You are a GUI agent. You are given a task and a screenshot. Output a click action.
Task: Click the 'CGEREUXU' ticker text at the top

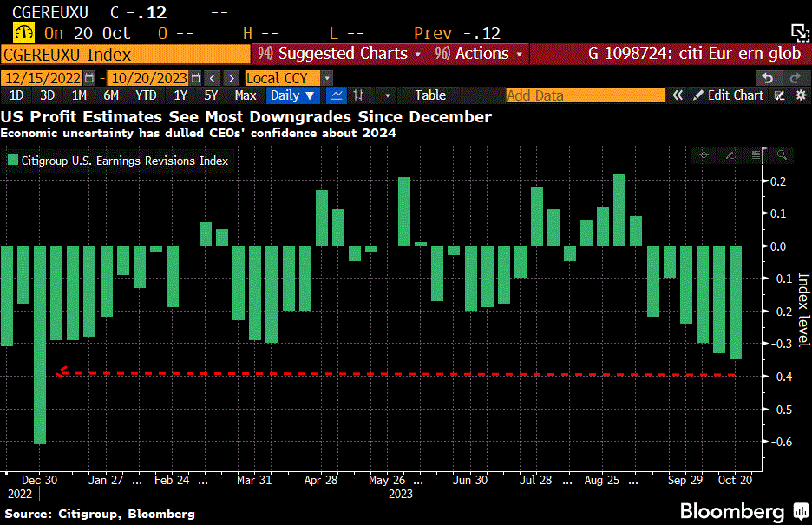(x=50, y=12)
